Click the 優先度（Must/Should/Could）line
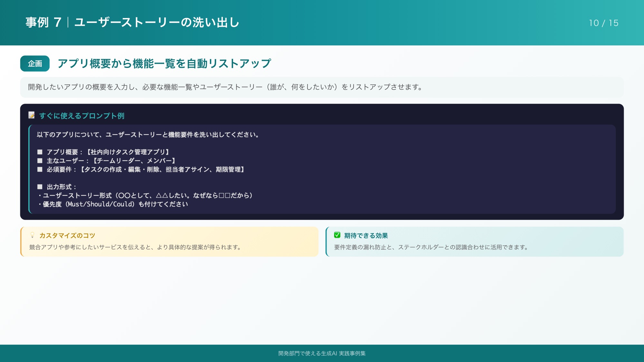 click(113, 204)
